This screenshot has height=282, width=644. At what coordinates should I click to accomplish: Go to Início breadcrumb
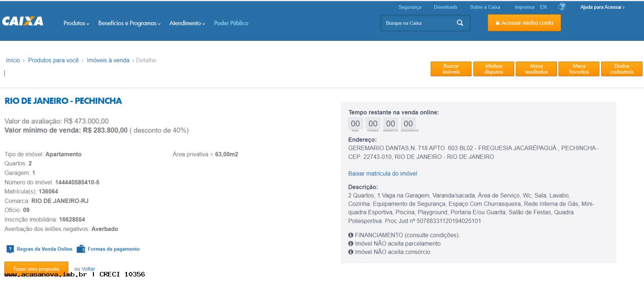(x=13, y=60)
